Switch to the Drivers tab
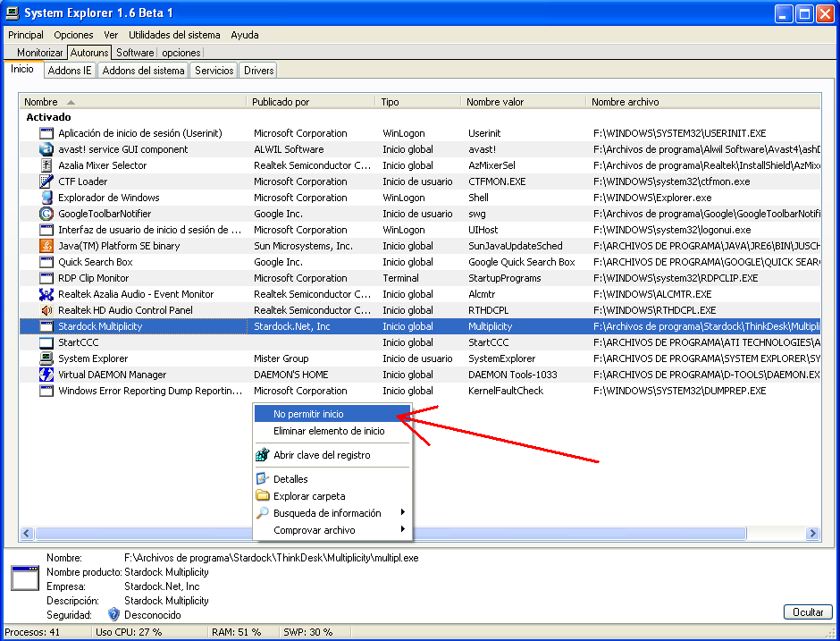 [x=259, y=71]
